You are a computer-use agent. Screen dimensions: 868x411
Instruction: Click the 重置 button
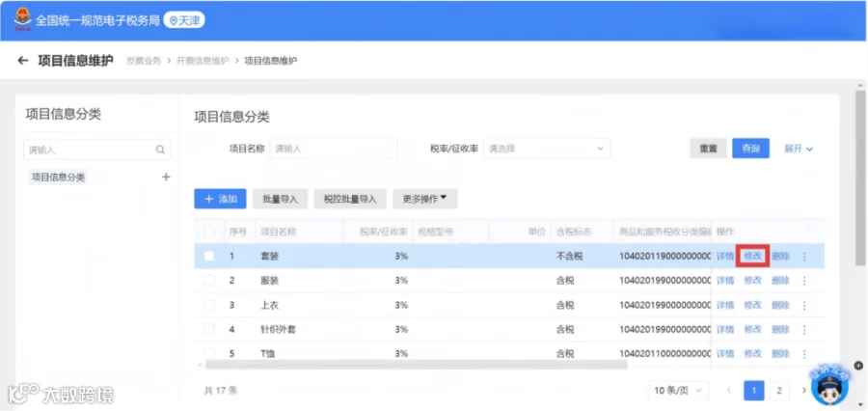(708, 149)
